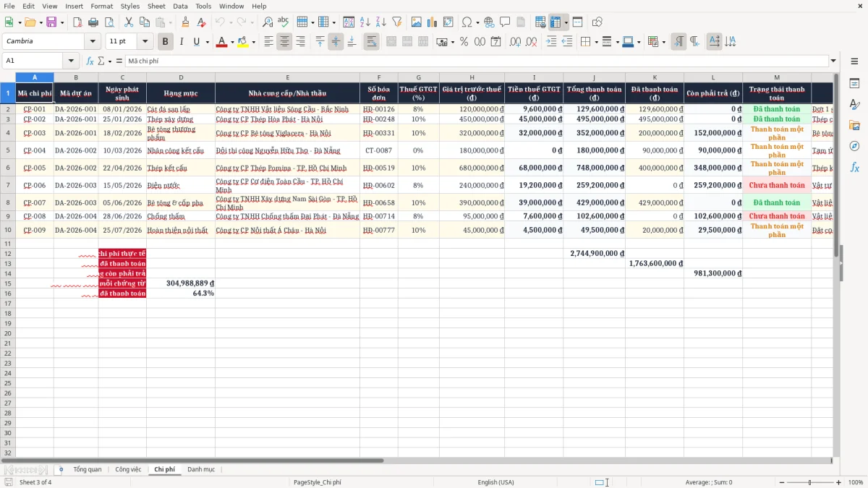Open the font size dropdown
868x488 pixels.
pos(145,41)
